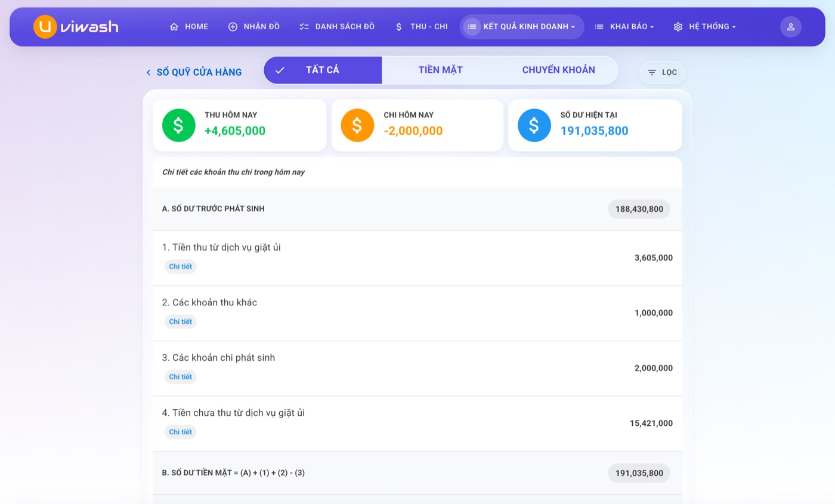
Task: Click the Viwash logo
Action: (x=76, y=26)
